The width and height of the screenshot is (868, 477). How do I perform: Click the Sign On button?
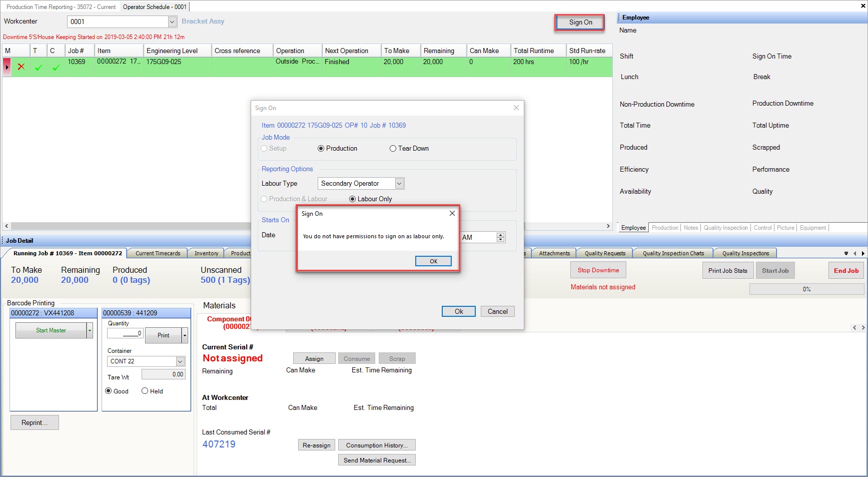pyautogui.click(x=580, y=22)
